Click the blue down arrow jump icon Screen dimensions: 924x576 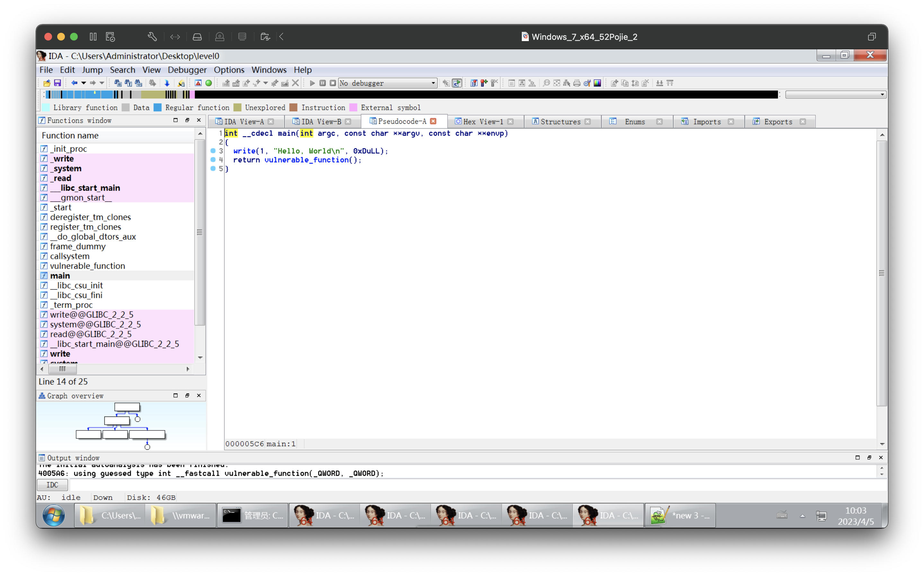167,83
